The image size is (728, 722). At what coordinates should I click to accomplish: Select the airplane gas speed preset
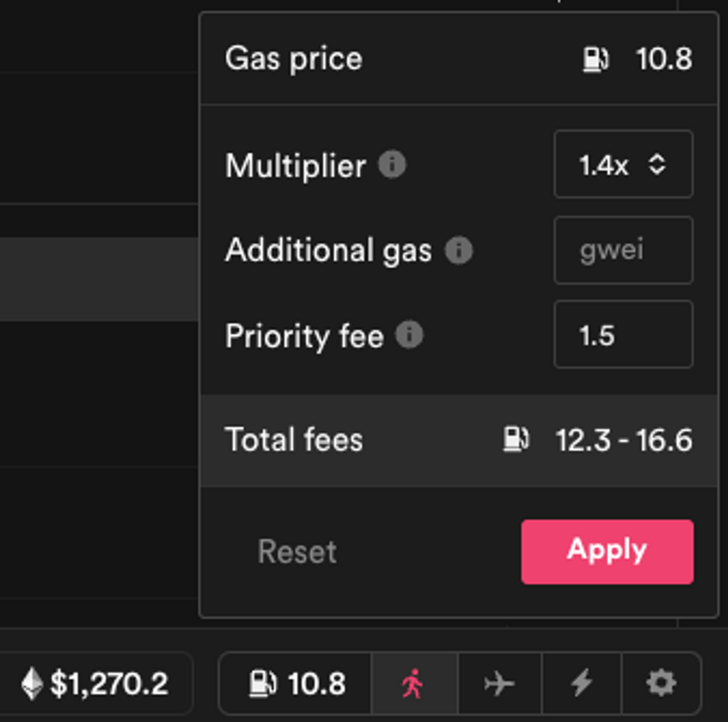point(499,683)
